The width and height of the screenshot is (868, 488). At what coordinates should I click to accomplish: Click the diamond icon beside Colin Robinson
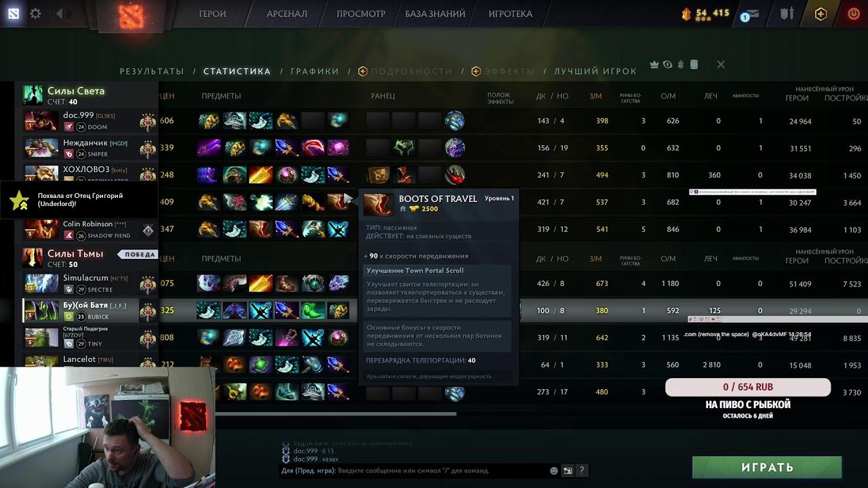(x=148, y=230)
